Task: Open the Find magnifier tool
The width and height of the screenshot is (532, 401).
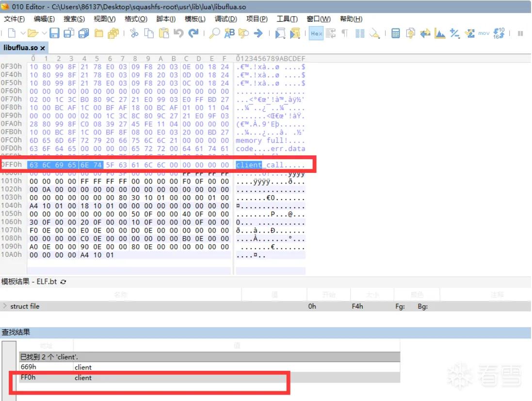Action: (214, 33)
